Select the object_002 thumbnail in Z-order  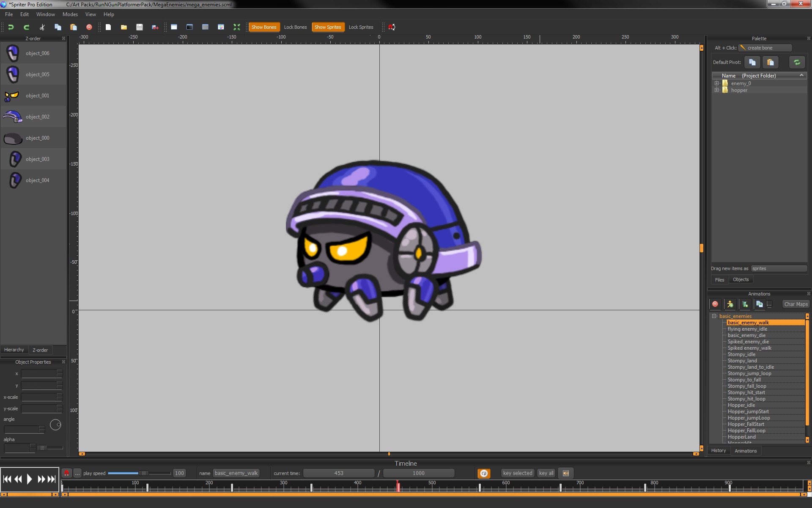point(13,116)
